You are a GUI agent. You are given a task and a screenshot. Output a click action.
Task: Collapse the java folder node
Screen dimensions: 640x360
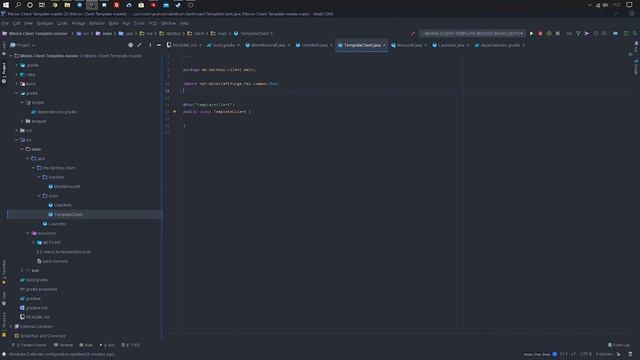[28, 158]
